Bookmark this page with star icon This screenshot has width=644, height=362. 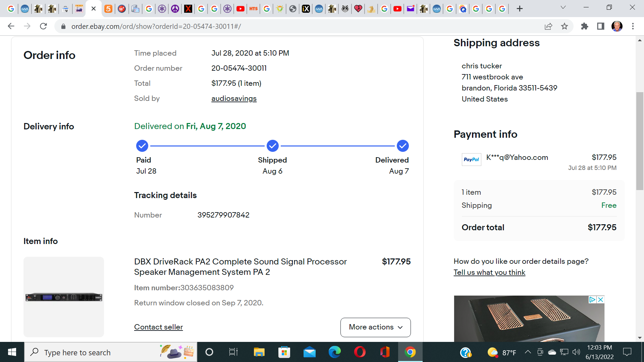coord(565,26)
